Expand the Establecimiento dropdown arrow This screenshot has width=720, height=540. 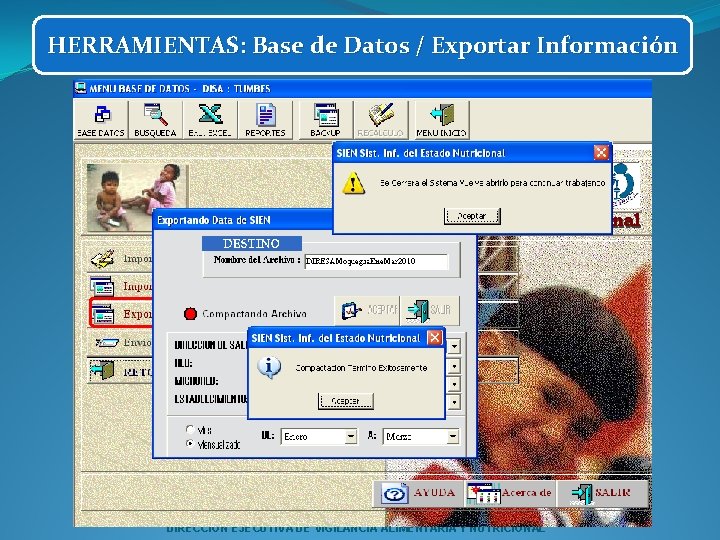pyautogui.click(x=454, y=402)
